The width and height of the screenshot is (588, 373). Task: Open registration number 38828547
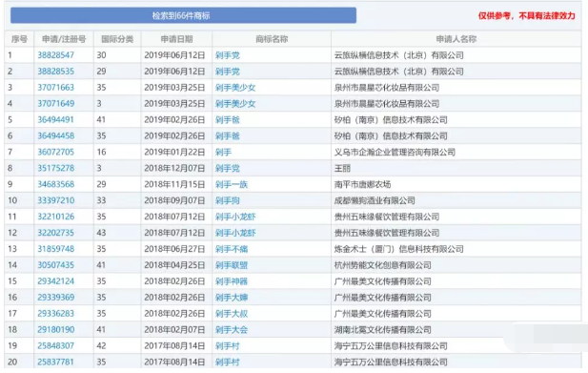click(55, 55)
